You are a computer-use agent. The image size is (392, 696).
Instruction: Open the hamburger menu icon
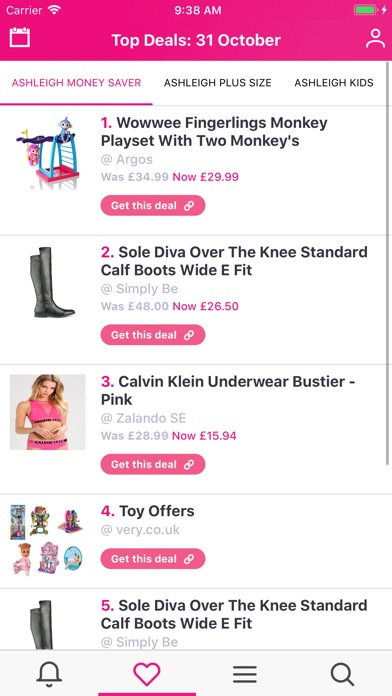(245, 674)
